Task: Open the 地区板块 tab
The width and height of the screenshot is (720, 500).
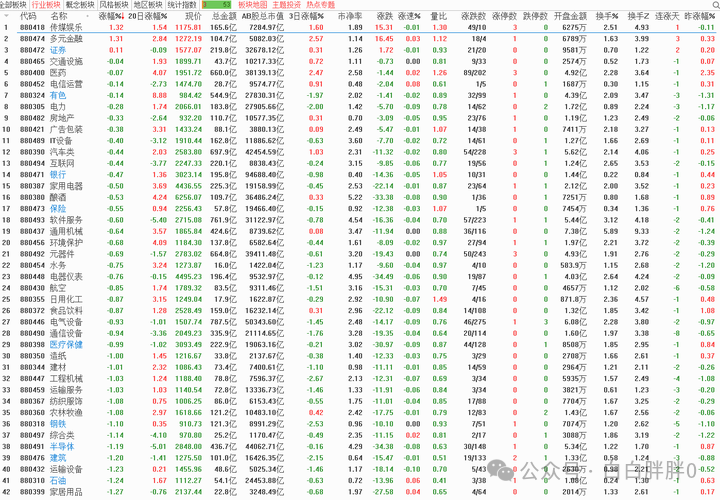Action: pyautogui.click(x=148, y=5)
